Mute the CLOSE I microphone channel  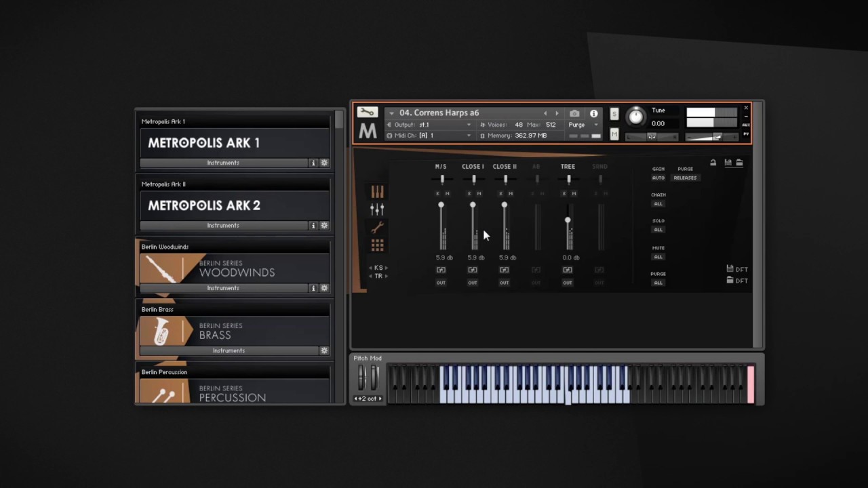pyautogui.click(x=479, y=194)
